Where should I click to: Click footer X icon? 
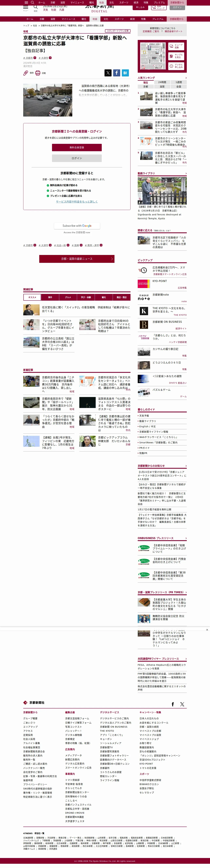(182, 704)
